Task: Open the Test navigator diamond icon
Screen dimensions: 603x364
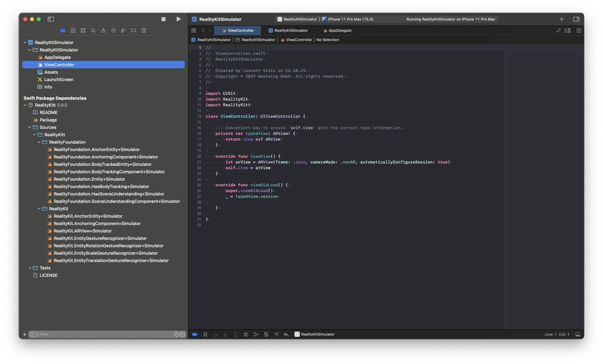Action: click(113, 31)
